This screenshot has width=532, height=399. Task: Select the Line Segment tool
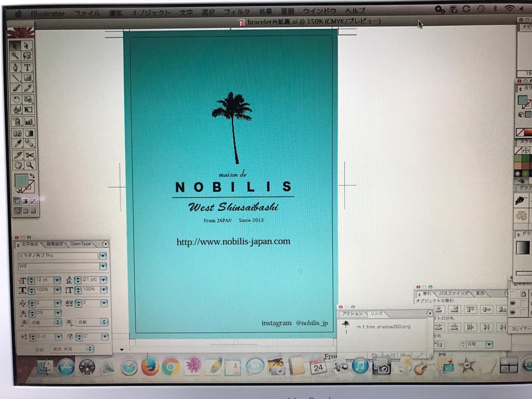(16, 78)
